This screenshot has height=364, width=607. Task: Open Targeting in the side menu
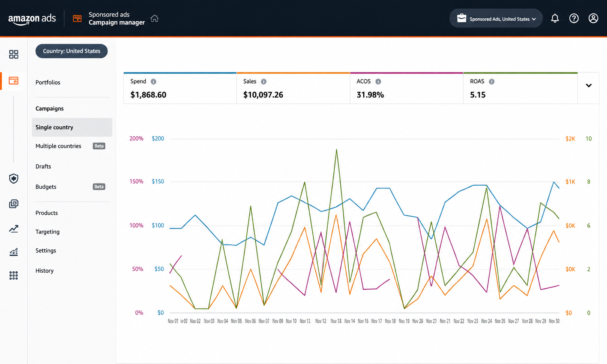coord(47,232)
